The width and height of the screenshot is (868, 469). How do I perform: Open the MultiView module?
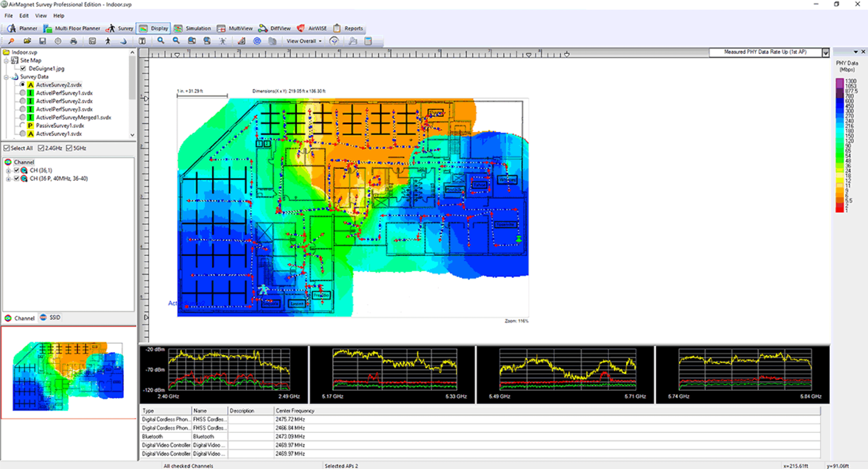point(240,28)
